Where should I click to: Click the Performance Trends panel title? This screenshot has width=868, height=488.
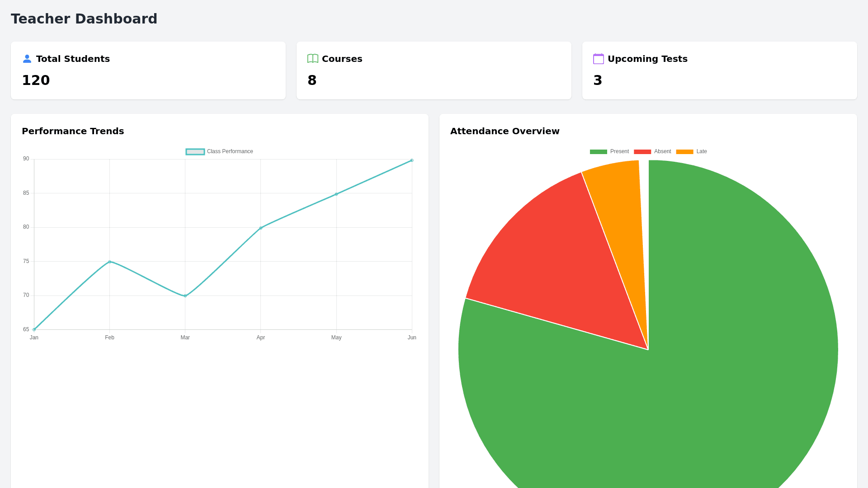73,131
